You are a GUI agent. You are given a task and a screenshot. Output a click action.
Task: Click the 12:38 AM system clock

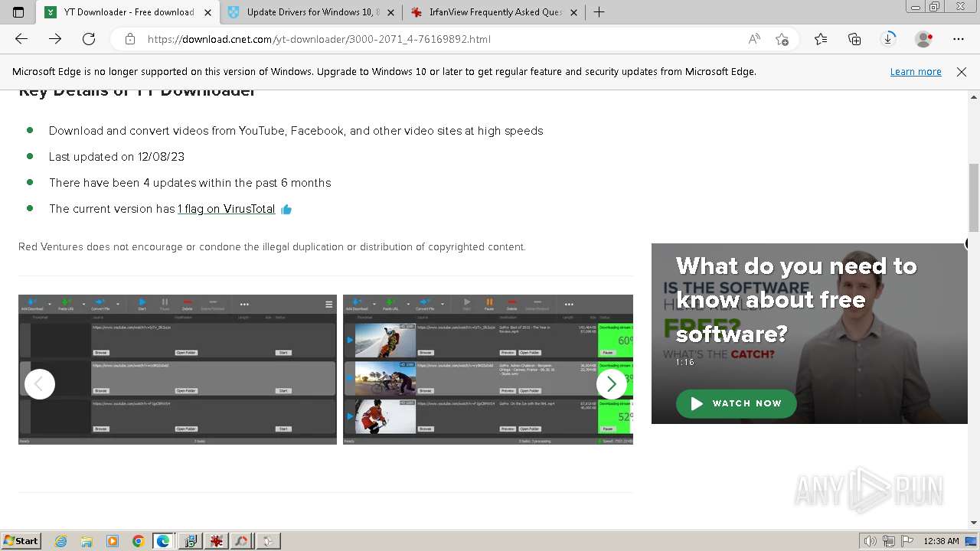click(x=941, y=541)
